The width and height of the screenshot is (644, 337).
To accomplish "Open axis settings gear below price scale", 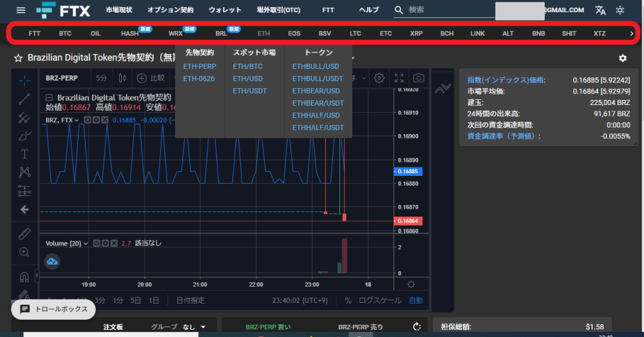I will point(411,284).
